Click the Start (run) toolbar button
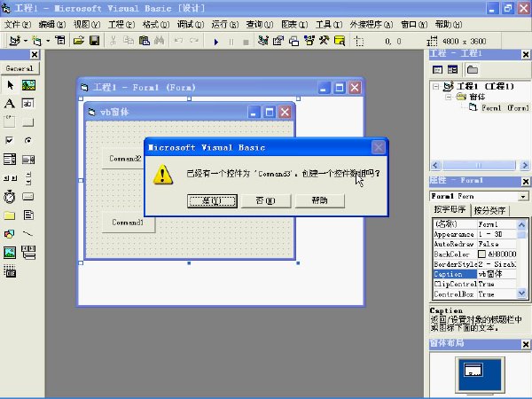 pos(216,42)
